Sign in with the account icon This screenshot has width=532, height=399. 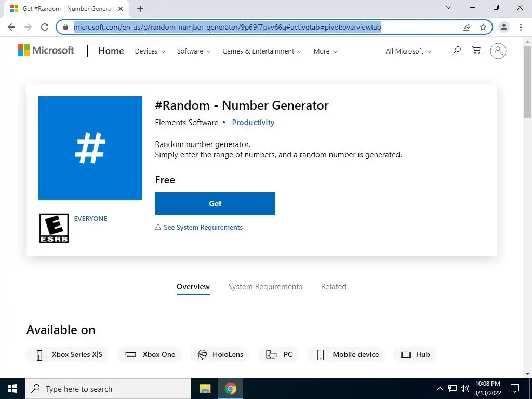coord(498,51)
